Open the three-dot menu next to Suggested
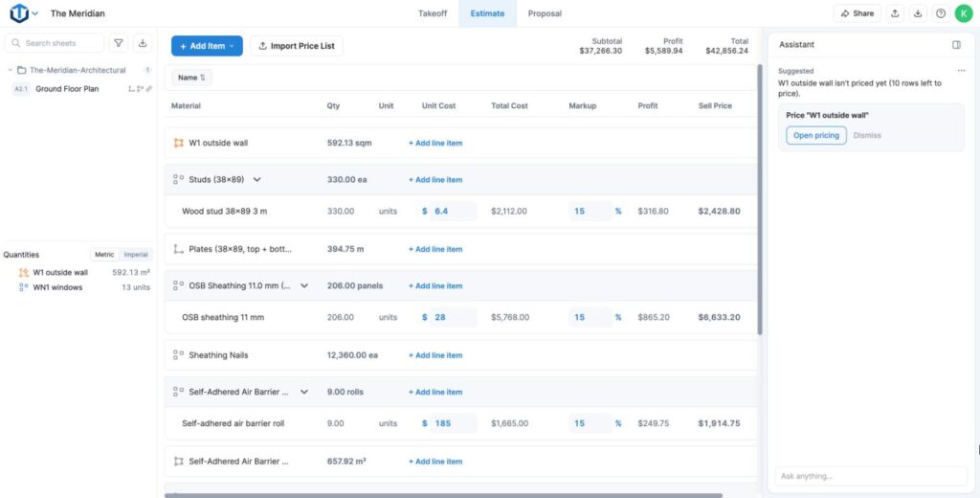This screenshot has width=980, height=498. [961, 71]
